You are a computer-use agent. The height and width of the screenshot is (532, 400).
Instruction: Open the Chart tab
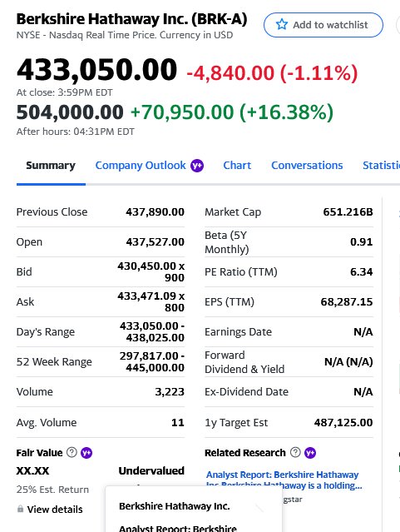237,166
